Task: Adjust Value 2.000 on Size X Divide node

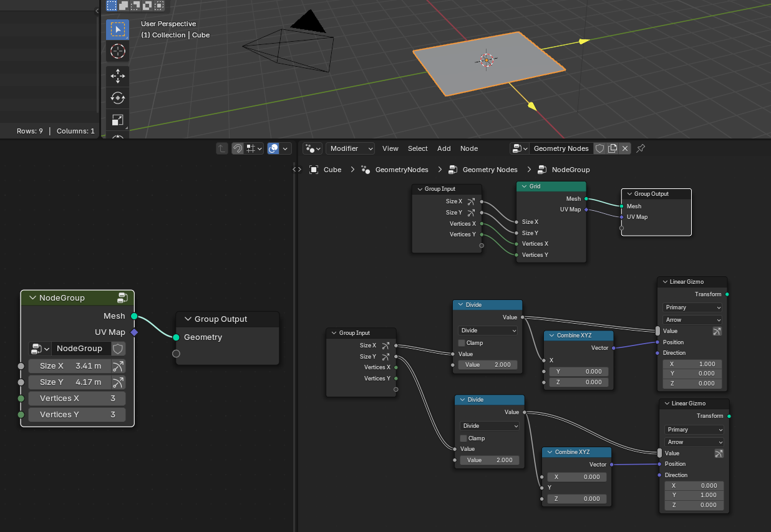Action: [x=488, y=365]
